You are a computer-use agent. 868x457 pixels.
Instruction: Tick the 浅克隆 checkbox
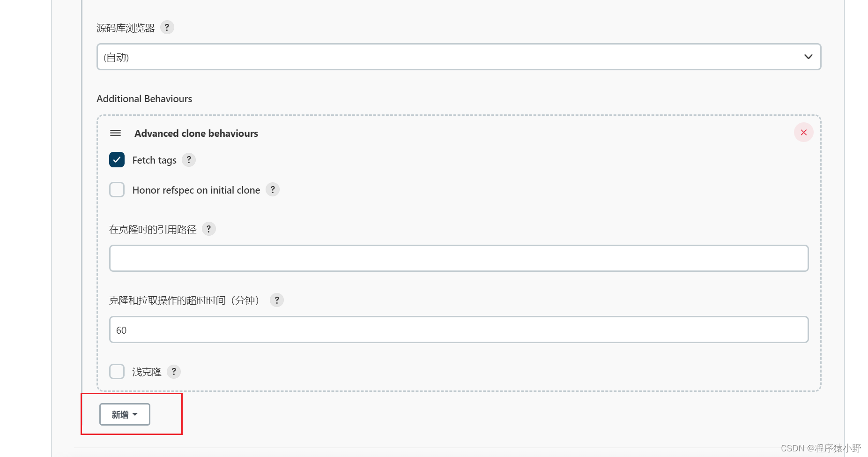click(117, 372)
